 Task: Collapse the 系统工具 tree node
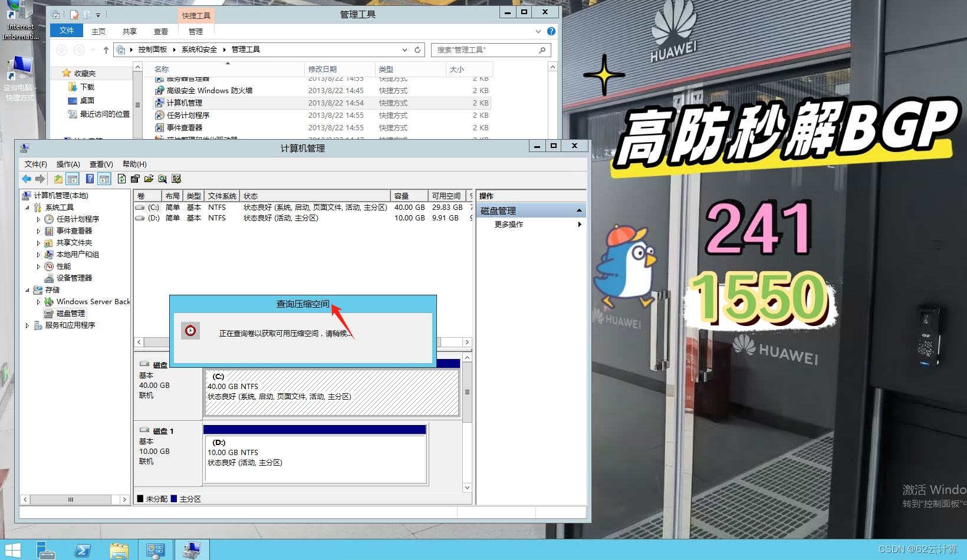point(27,207)
